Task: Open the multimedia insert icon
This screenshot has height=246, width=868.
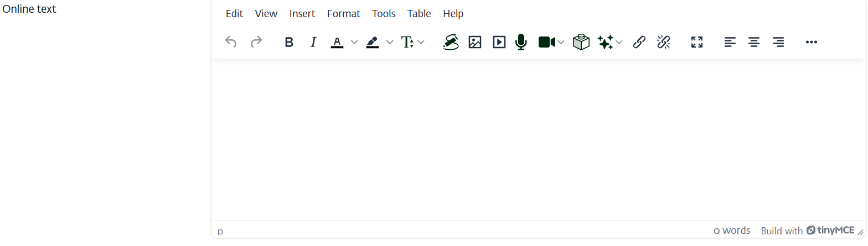Action: click(x=499, y=42)
